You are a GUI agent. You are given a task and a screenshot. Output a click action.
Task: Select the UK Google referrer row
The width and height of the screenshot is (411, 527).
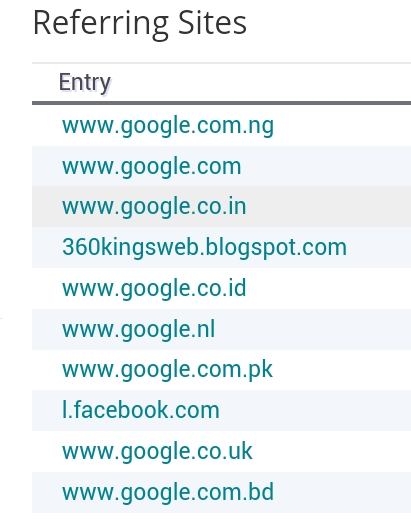click(221, 451)
